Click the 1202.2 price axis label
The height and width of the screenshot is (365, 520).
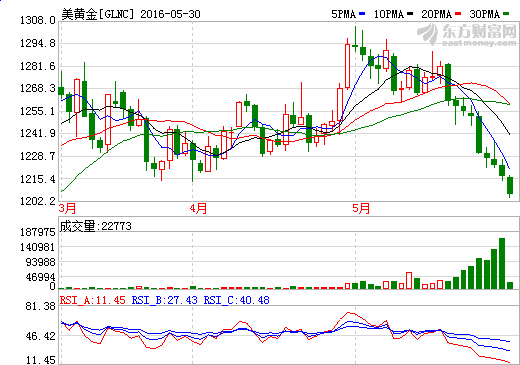[38, 201]
